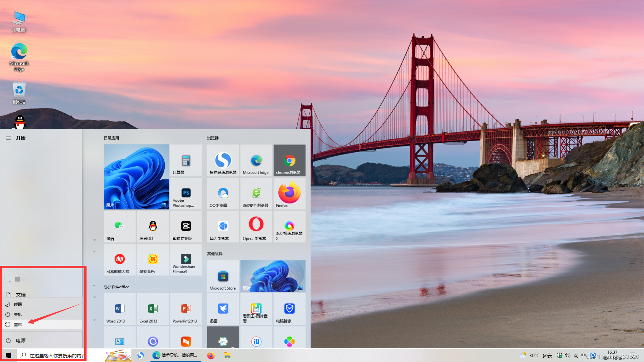Choose 关机 from the power menu
The height and width of the screenshot is (362, 644).
[x=42, y=314]
